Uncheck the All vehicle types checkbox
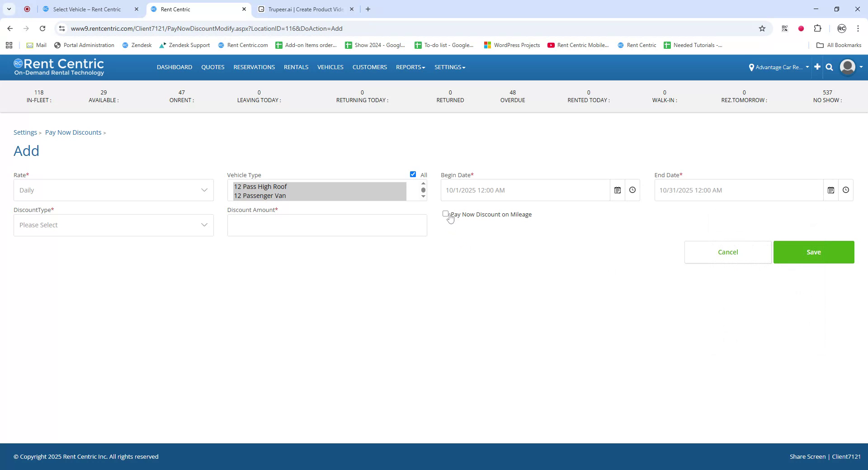Screen dimensions: 868x470 pos(413,174)
